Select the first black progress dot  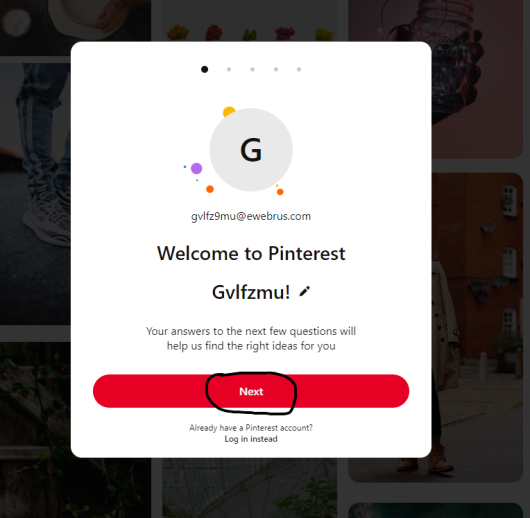[204, 69]
